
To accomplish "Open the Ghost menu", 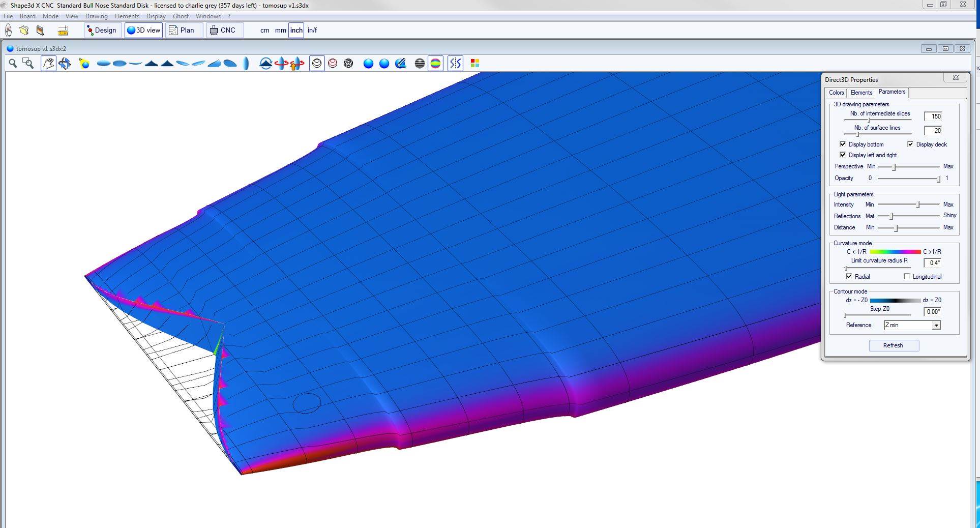I will coord(181,16).
